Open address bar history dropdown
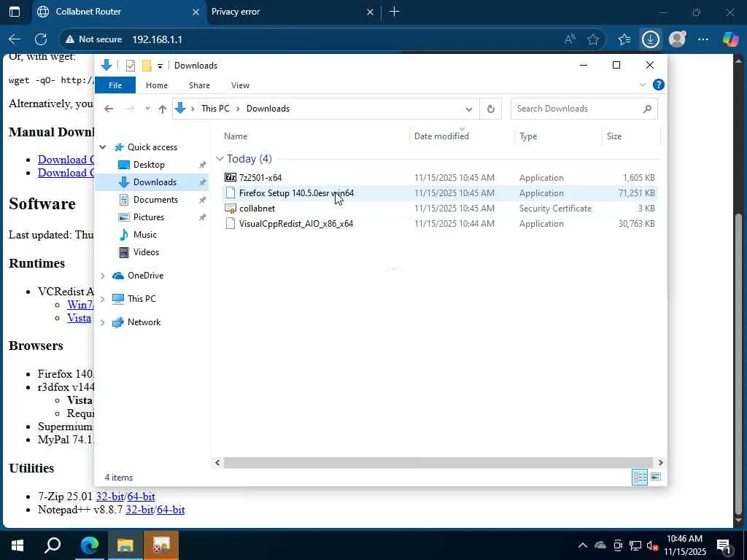The height and width of the screenshot is (560, 747). tap(469, 109)
